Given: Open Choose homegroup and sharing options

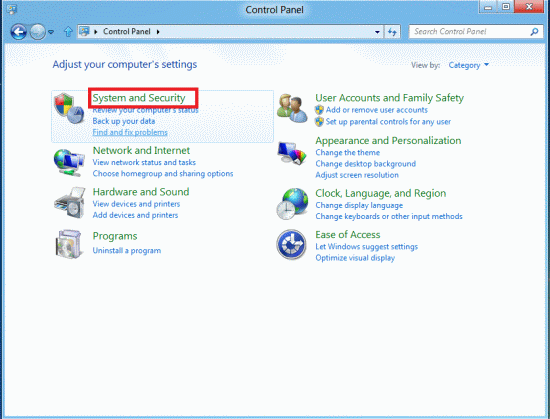Looking at the screenshot, I should [x=163, y=174].
